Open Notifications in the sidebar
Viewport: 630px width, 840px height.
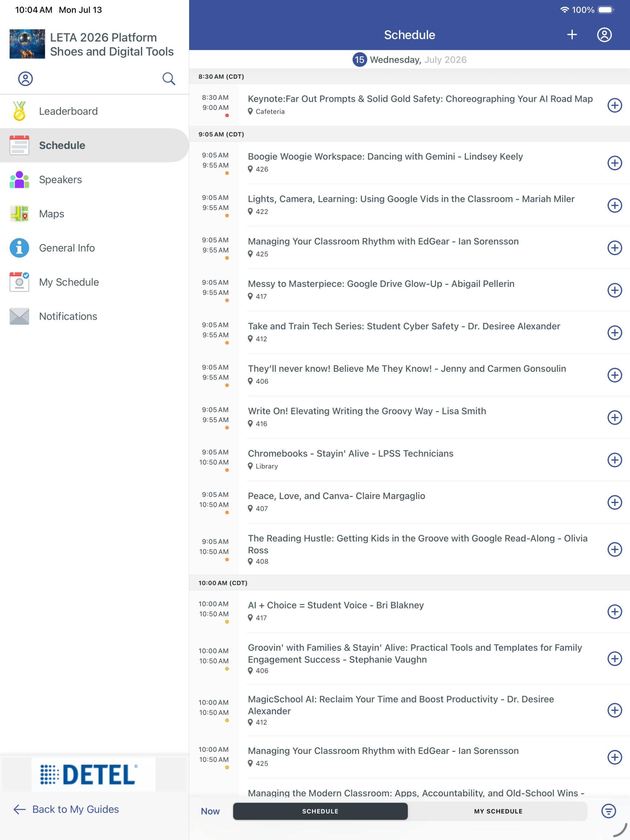point(94,316)
